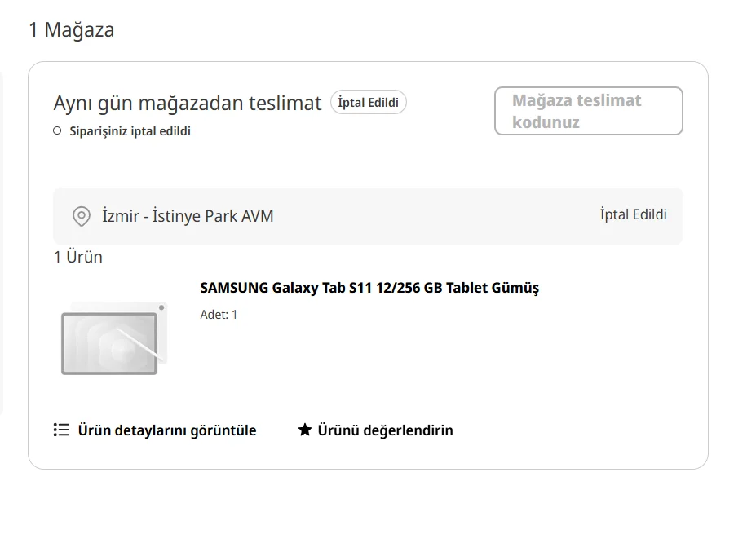Click the İptal Edildi status badge

(x=369, y=103)
